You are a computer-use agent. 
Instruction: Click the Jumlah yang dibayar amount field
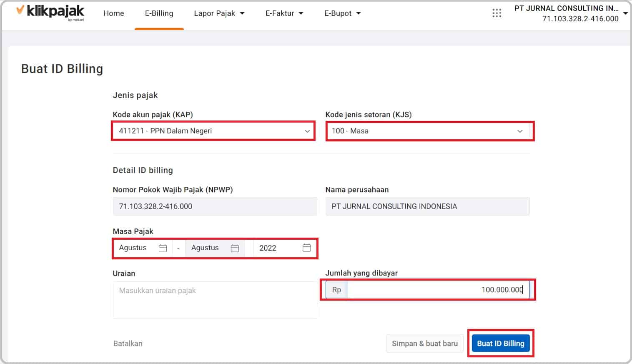(438, 289)
